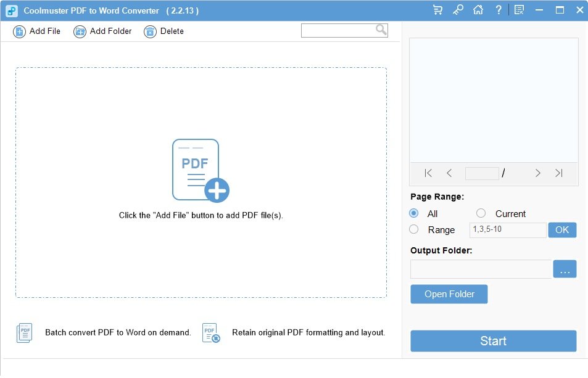Choose the Current page radio button
The width and height of the screenshot is (588, 378).
pos(481,213)
